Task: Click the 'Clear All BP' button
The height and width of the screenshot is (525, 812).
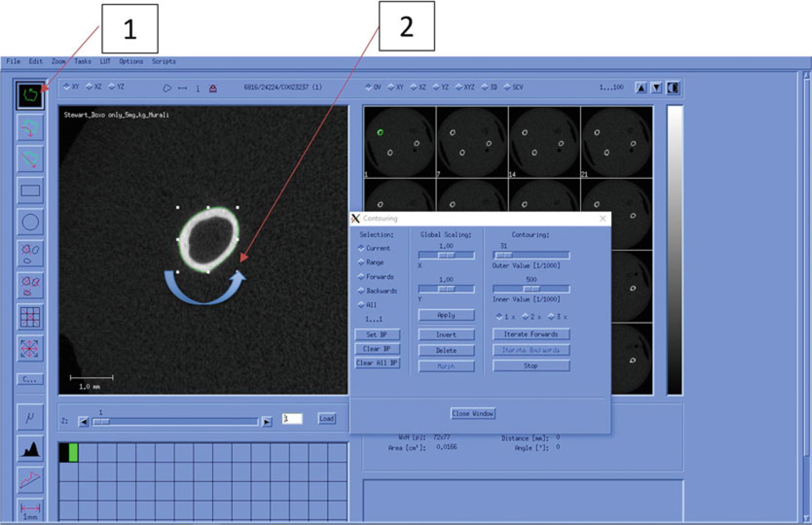Action: pyautogui.click(x=377, y=363)
